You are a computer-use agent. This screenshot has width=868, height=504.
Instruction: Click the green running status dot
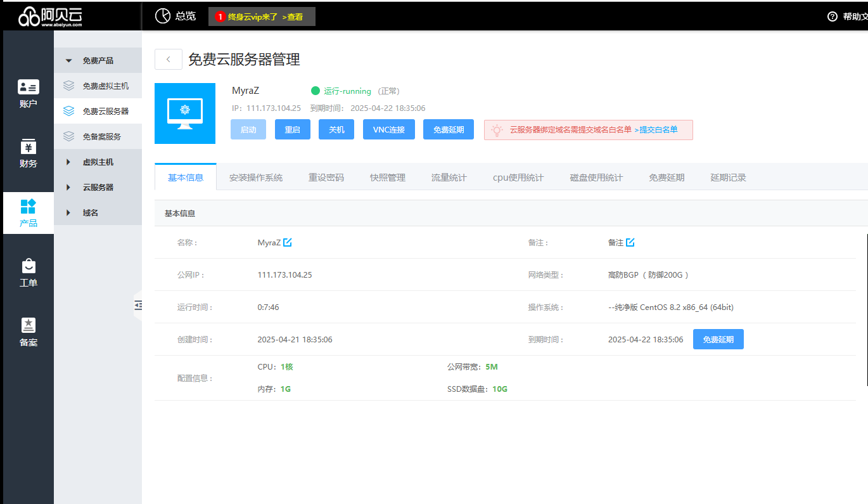click(x=316, y=91)
